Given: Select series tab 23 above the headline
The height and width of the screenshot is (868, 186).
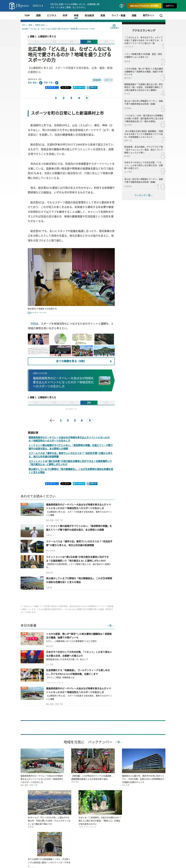Looking at the screenshot, I should click(x=72, y=42).
